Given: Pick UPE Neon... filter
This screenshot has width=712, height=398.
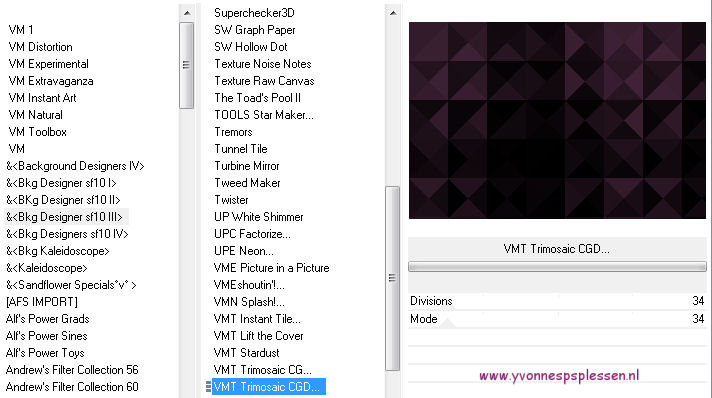Looking at the screenshot, I should tap(244, 251).
